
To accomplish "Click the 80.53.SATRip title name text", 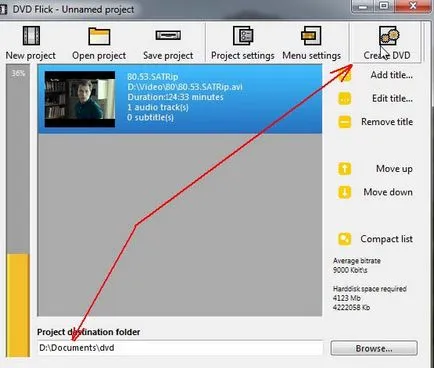I will tap(153, 77).
